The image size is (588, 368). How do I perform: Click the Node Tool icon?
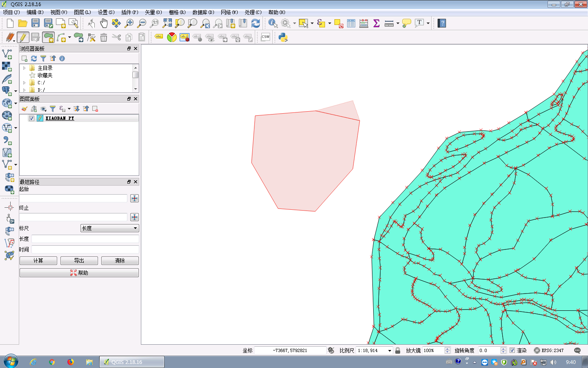point(91,38)
